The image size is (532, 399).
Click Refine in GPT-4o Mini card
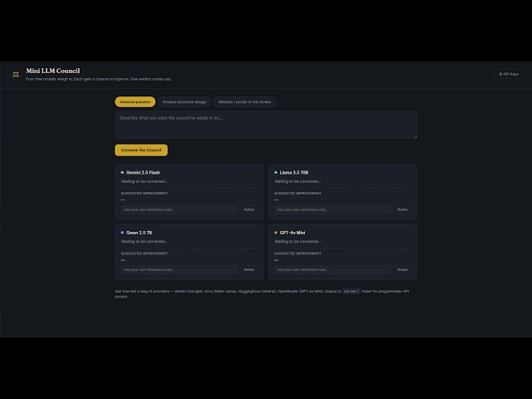pos(402,269)
